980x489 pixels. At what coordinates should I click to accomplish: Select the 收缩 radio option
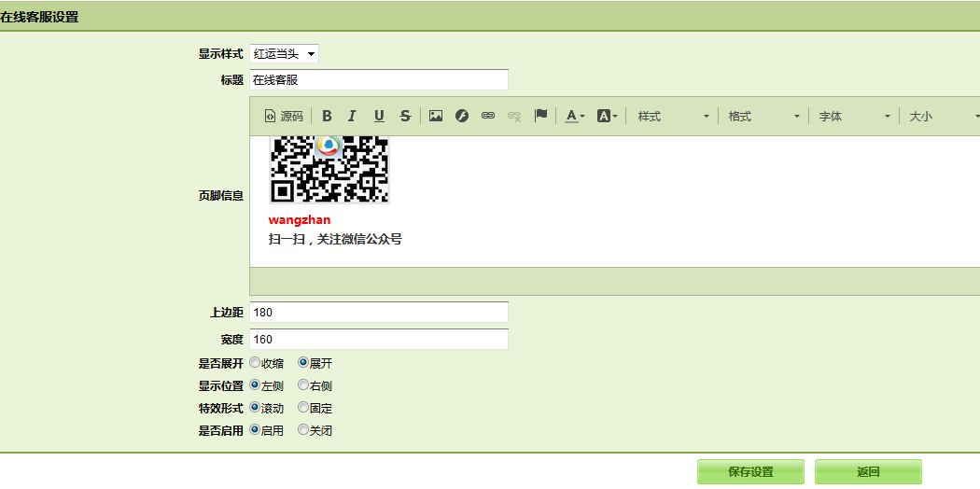click(255, 362)
